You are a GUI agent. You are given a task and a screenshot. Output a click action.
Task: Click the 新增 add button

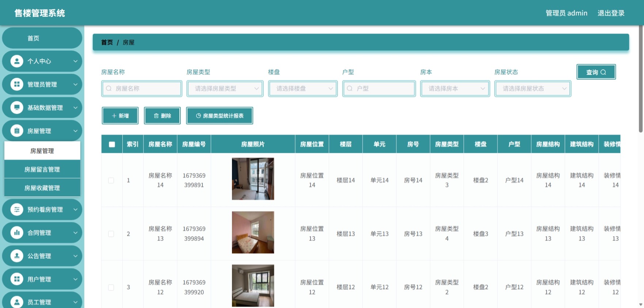pos(120,116)
